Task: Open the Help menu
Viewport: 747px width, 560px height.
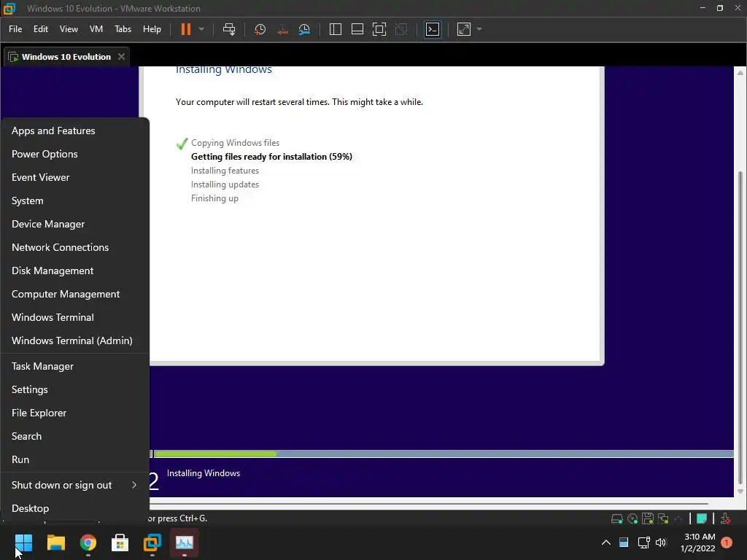Action: click(x=152, y=29)
